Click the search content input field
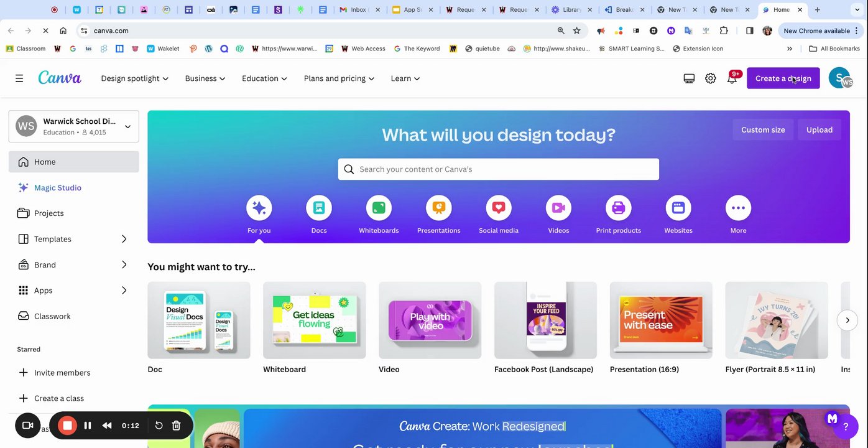This screenshot has height=448, width=868. 499,169
